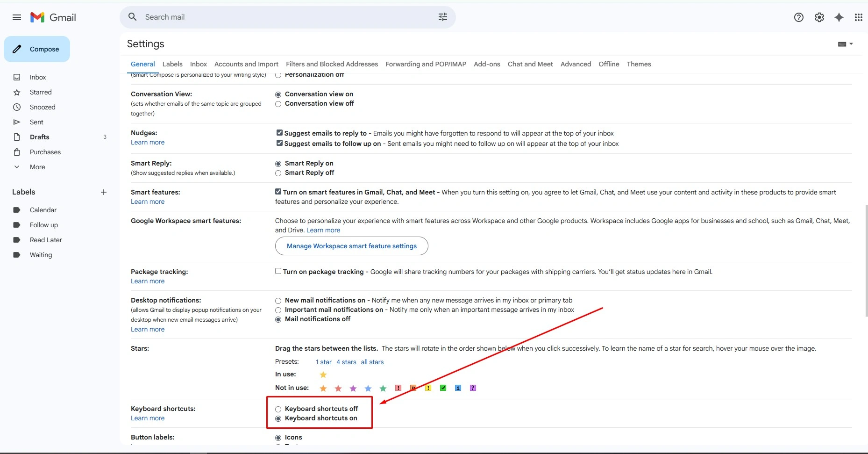868x454 pixels.
Task: Apply the 4 stars preset
Action: click(x=346, y=362)
